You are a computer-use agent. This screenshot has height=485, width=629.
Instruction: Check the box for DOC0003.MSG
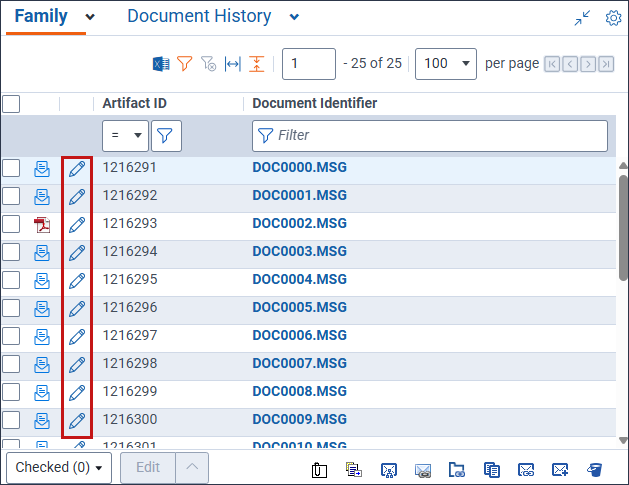coord(11,252)
